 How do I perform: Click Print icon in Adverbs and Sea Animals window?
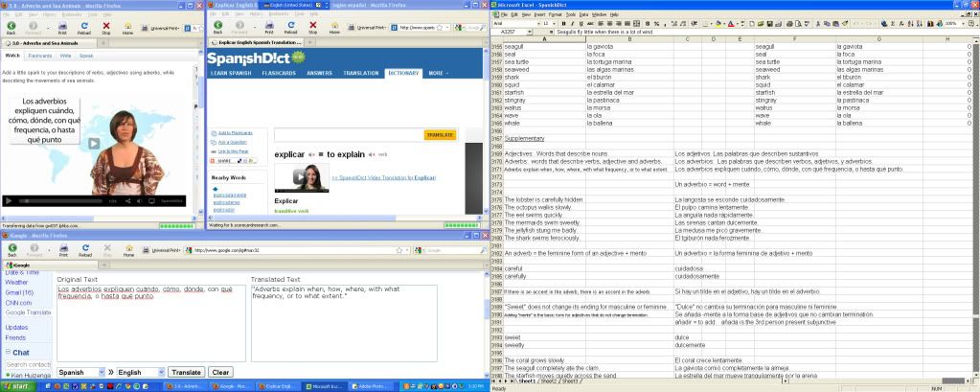click(63, 28)
